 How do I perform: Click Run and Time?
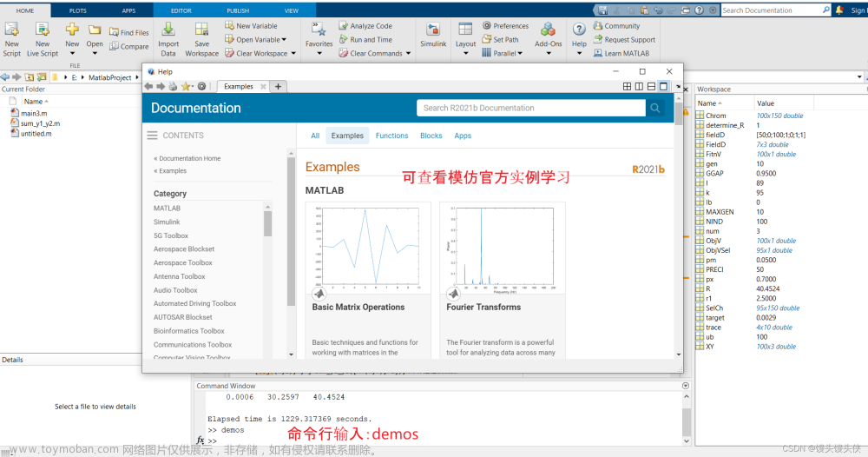click(x=365, y=39)
